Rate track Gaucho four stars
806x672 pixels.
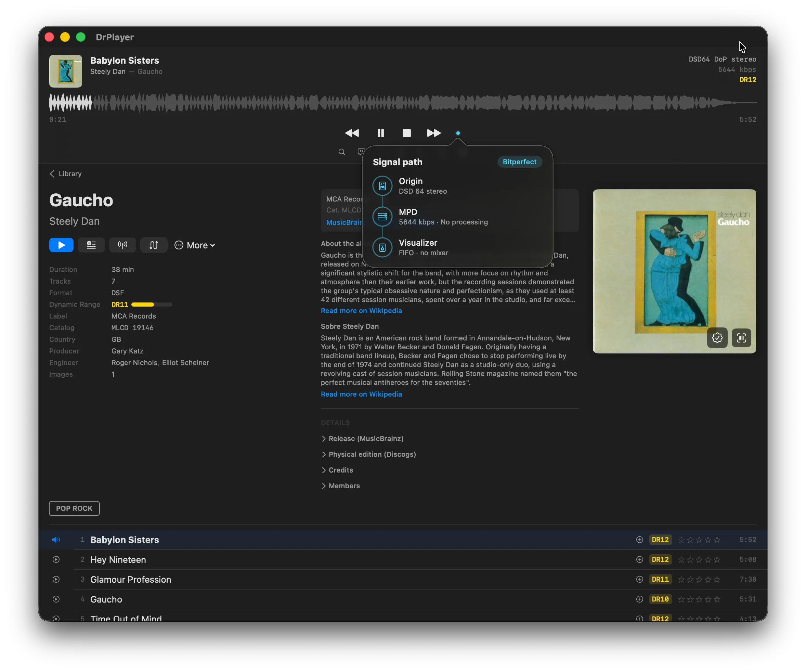(708, 599)
